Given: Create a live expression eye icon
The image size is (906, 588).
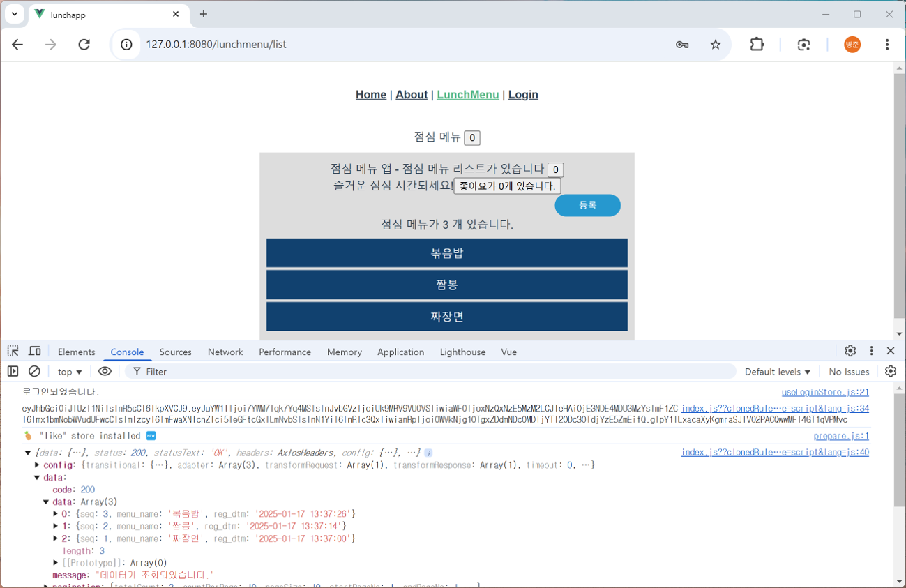Looking at the screenshot, I should click(105, 371).
